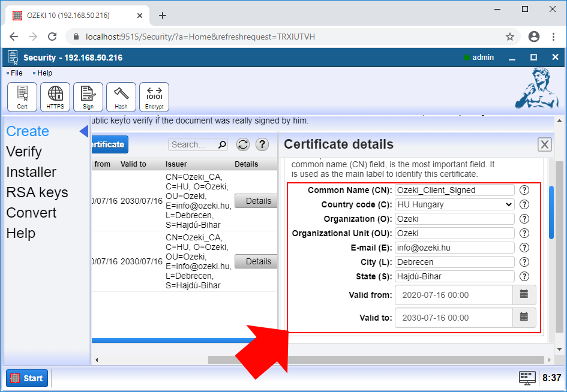Select Convert in the left sidebar
The image size is (567, 392).
click(31, 213)
